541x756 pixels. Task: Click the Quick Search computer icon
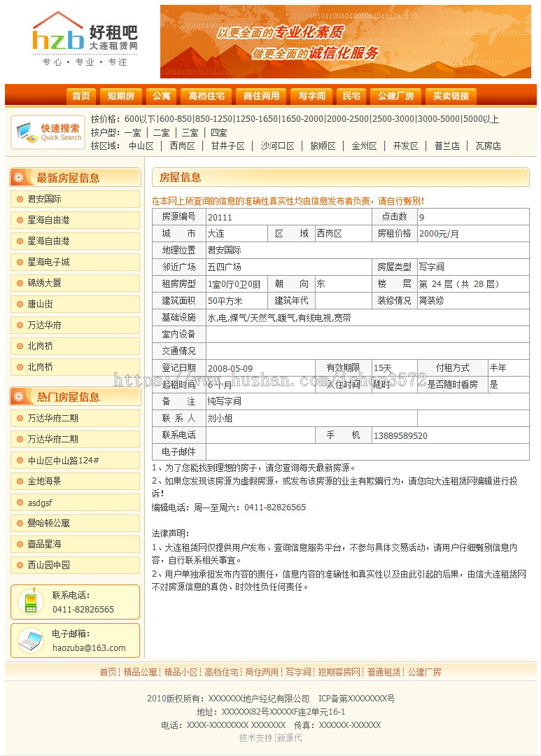pyautogui.click(x=27, y=132)
